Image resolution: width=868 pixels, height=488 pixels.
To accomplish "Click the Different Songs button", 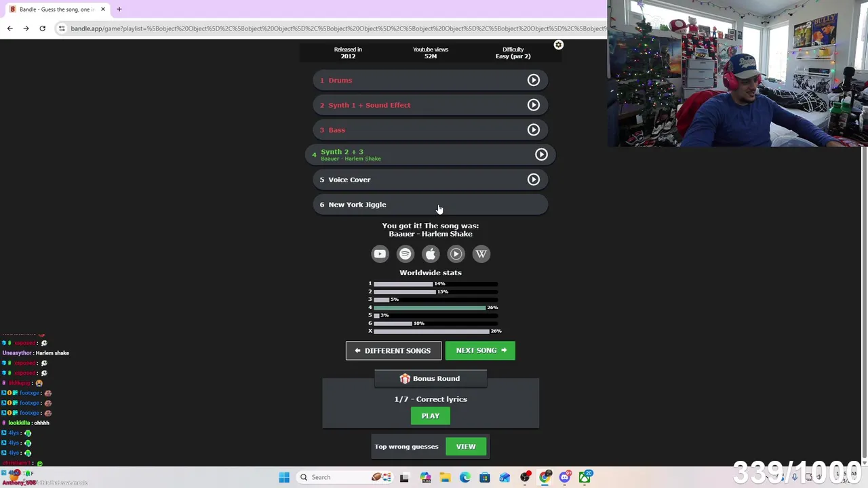I will click(393, 350).
